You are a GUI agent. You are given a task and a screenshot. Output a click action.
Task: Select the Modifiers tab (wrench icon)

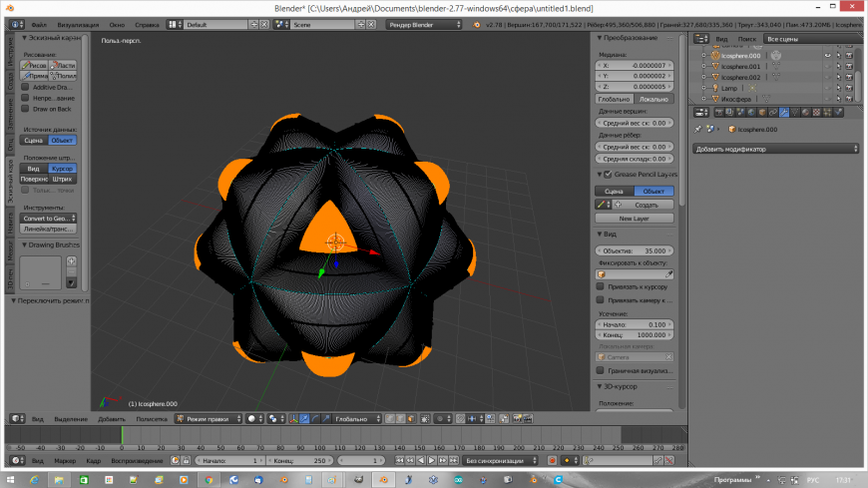click(x=784, y=113)
